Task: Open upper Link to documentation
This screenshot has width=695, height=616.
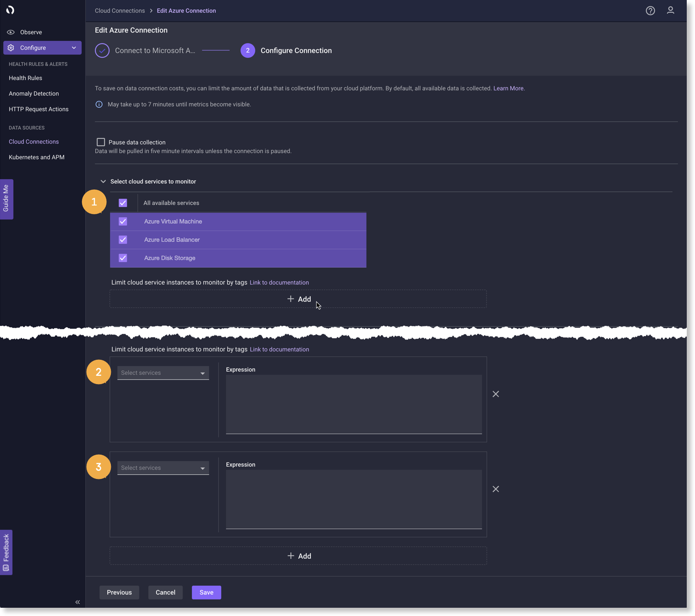Action: [x=279, y=282]
